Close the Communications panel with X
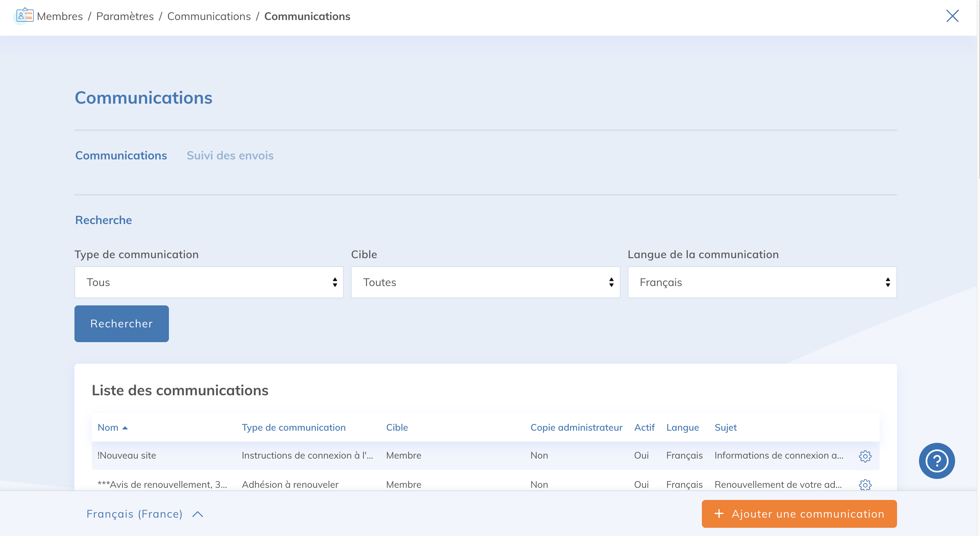Image resolution: width=980 pixels, height=536 pixels. (x=952, y=16)
